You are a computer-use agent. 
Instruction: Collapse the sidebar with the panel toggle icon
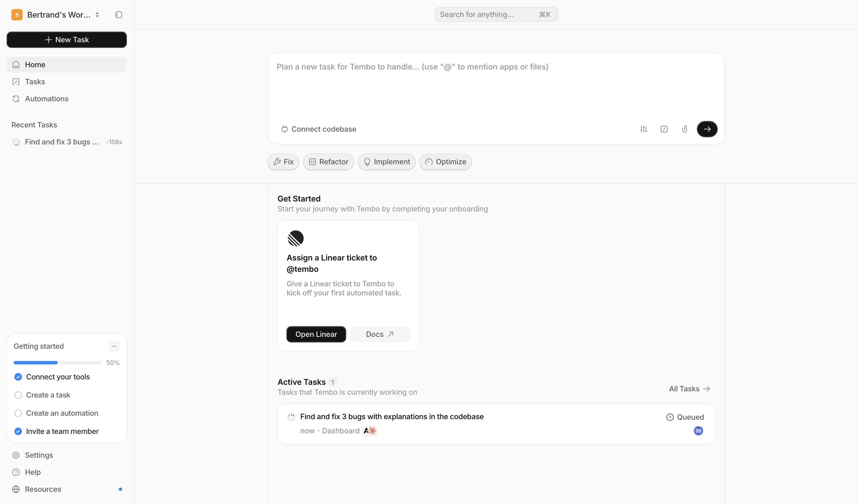[119, 15]
